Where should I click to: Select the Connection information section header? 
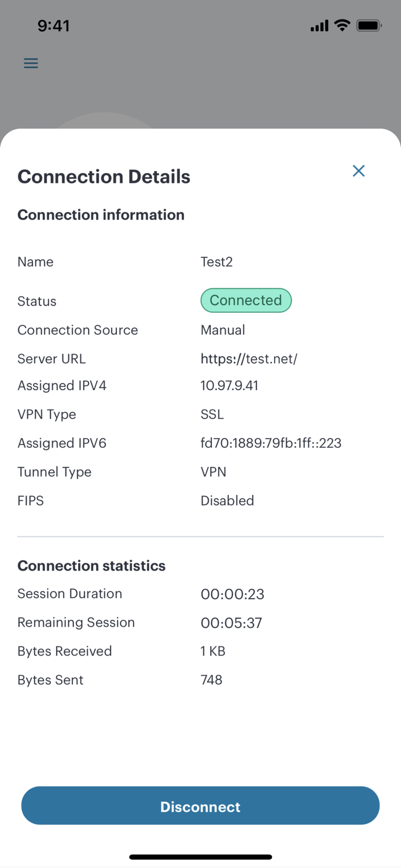pyautogui.click(x=101, y=215)
